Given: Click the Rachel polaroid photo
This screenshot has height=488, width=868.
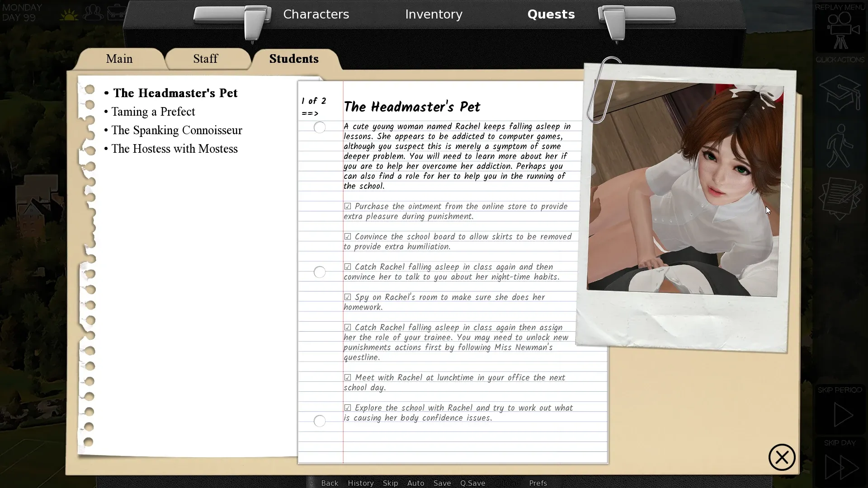Looking at the screenshot, I should (685, 208).
